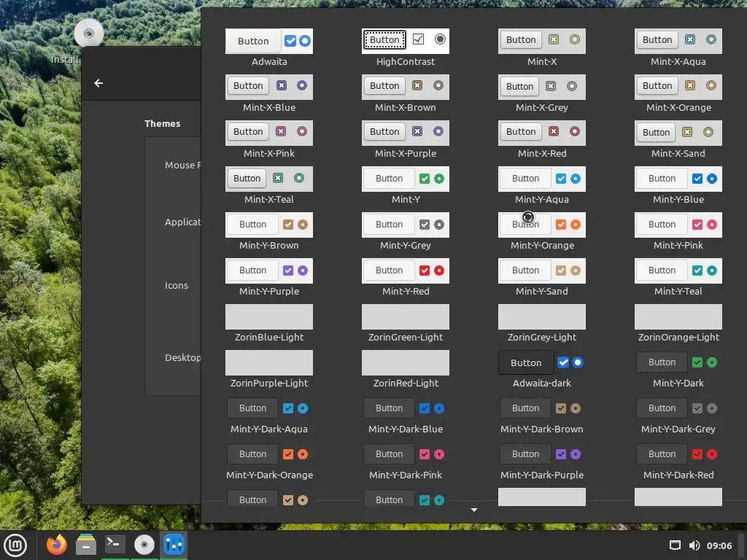Apply the Adwaita-dark theme
The image size is (747, 560).
(x=542, y=370)
